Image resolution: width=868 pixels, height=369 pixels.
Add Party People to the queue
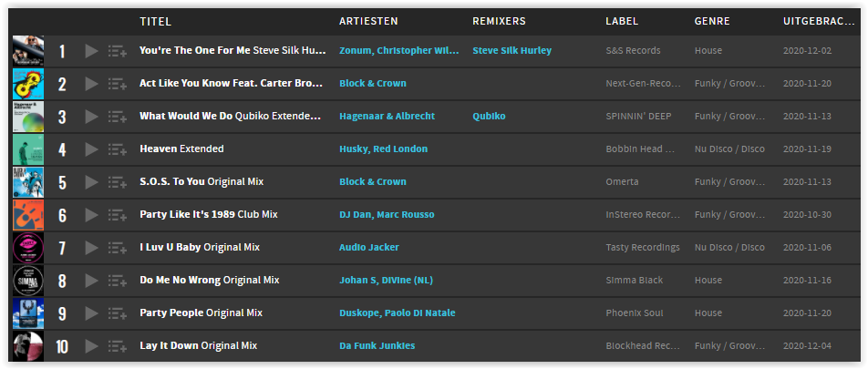[x=118, y=313]
